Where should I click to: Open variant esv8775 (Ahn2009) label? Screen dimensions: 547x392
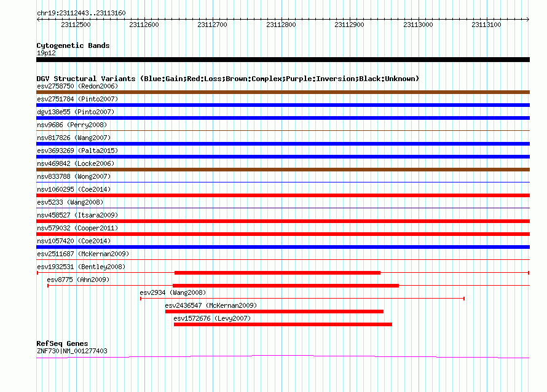coord(78,280)
